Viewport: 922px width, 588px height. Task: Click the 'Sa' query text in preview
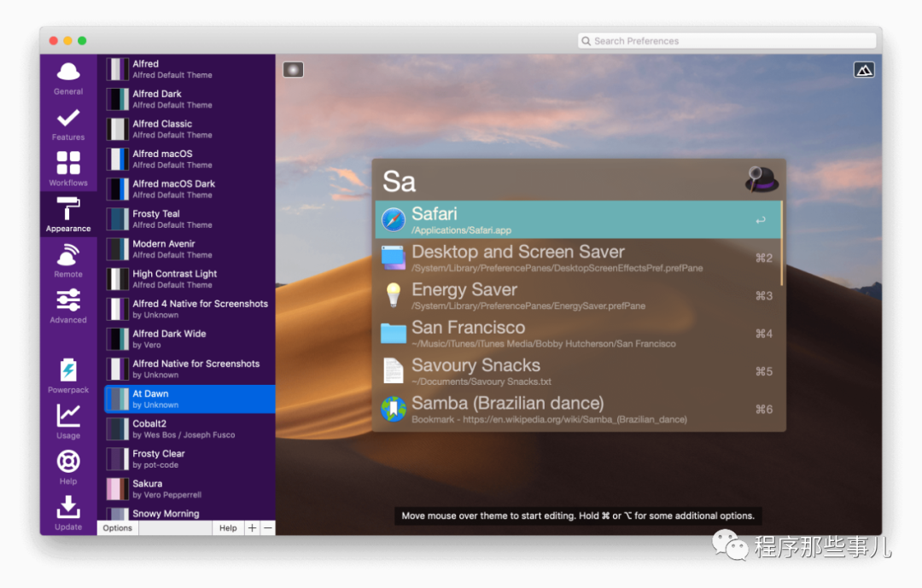coord(400,181)
